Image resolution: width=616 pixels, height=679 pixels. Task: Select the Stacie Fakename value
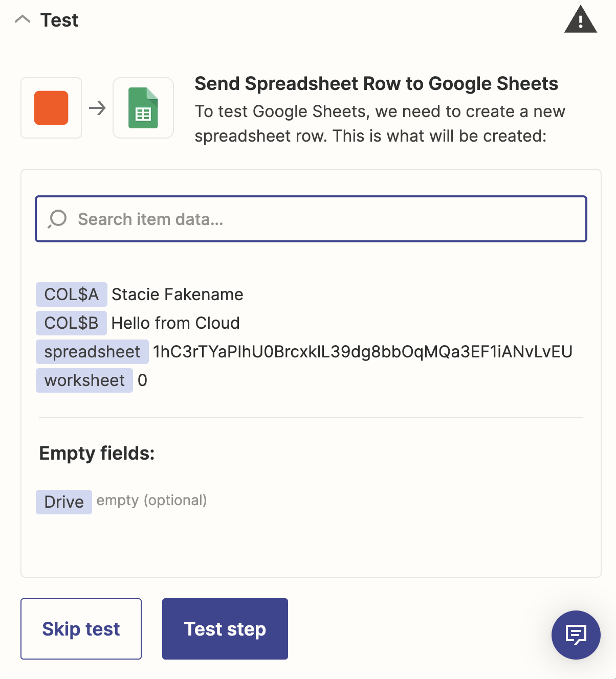click(177, 295)
